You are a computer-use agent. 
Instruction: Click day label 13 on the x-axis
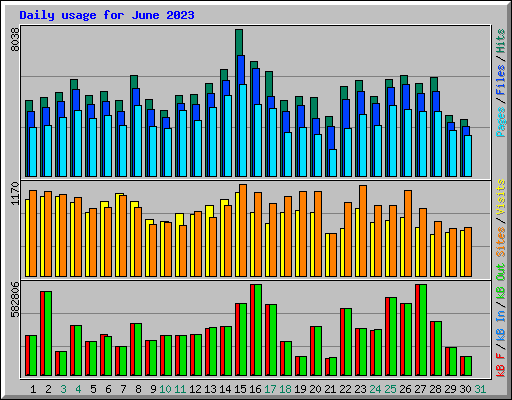[x=210, y=389]
